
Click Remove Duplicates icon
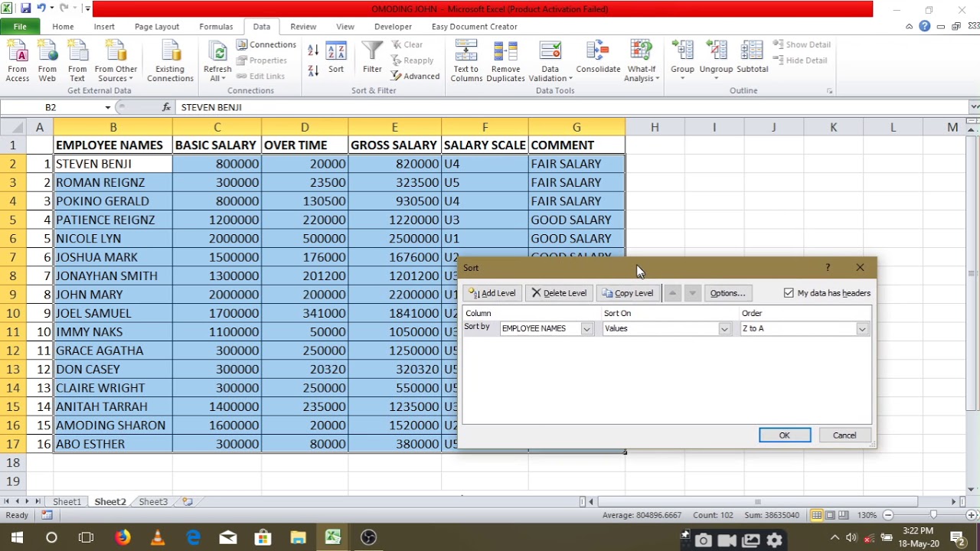tap(505, 61)
